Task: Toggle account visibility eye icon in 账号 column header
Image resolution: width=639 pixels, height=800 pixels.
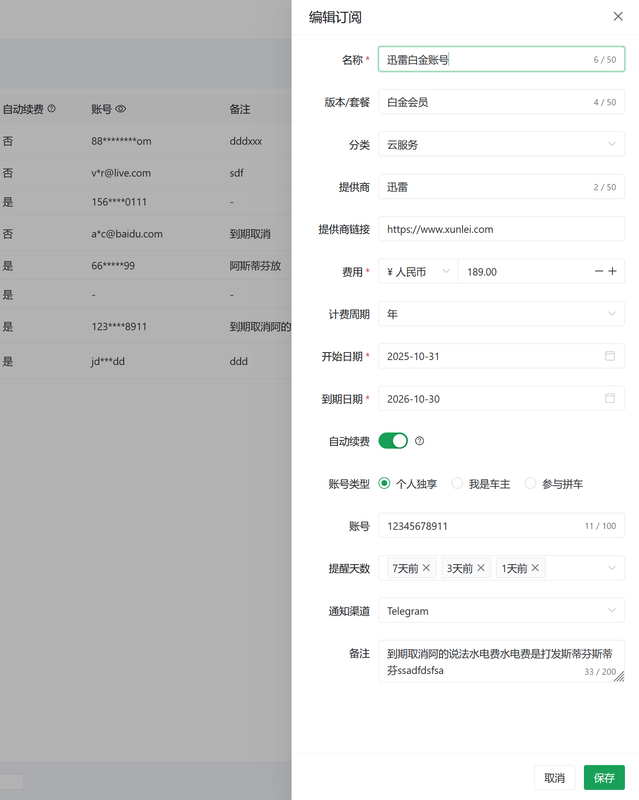Action: (120, 109)
